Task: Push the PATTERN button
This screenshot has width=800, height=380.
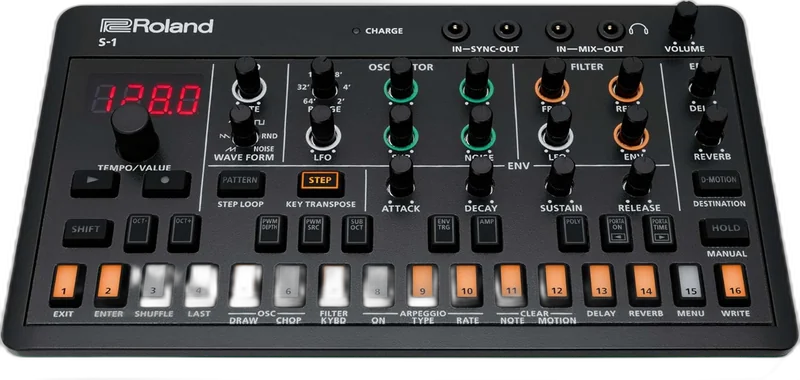Action: pyautogui.click(x=241, y=184)
